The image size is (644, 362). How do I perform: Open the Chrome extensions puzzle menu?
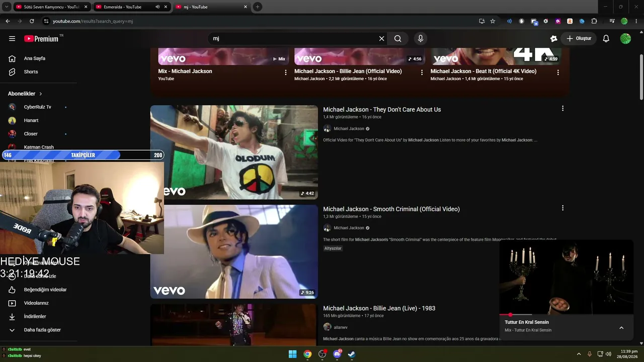coord(594,21)
